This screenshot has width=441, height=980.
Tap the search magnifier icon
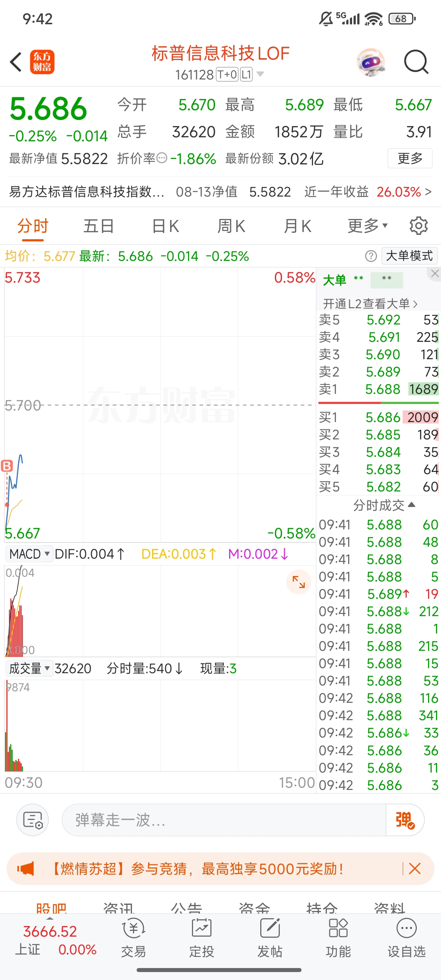416,62
